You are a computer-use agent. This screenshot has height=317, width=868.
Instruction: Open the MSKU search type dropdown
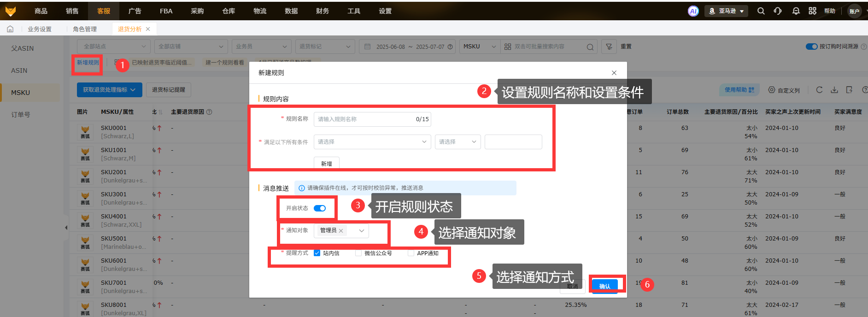(480, 47)
